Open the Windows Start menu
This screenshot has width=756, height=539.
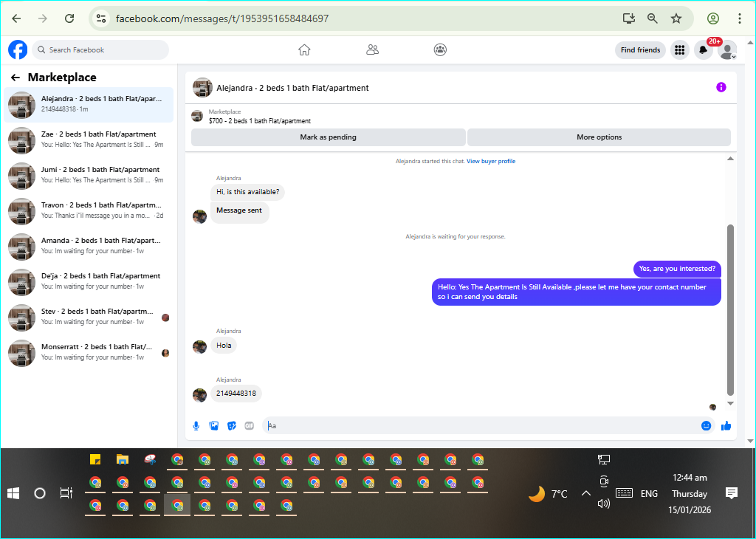point(13,493)
